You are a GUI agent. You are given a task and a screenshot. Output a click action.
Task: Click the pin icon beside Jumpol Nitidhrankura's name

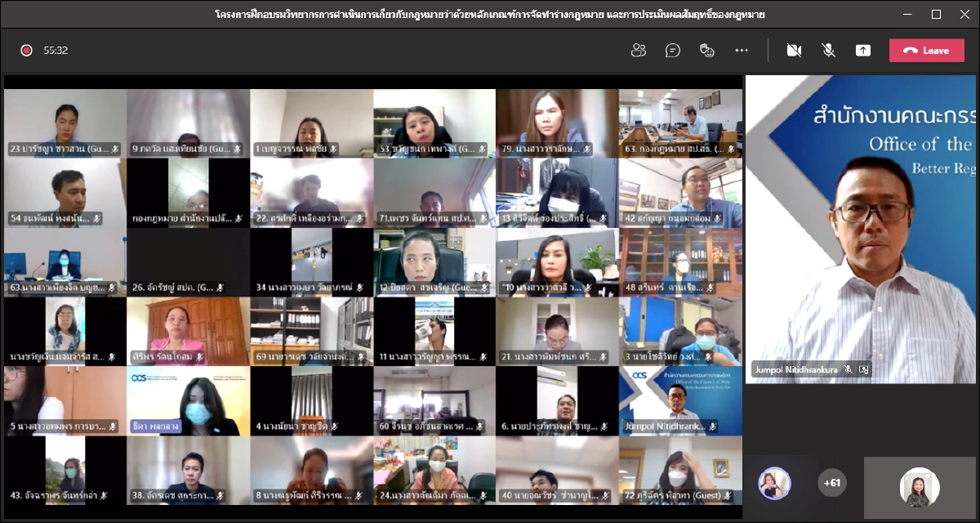tap(864, 369)
